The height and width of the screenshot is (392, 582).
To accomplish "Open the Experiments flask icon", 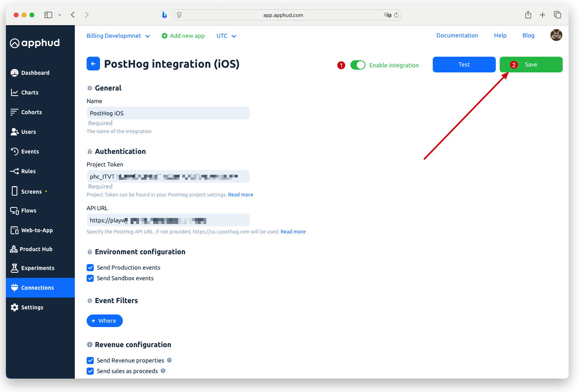I will [15, 268].
